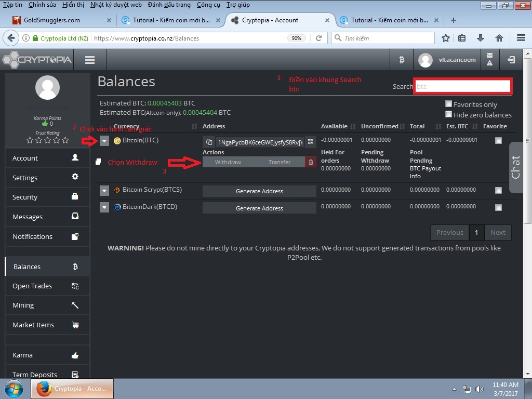The height and width of the screenshot is (399, 532).
Task: Click the site information icon in address bar
Action: pos(26,38)
